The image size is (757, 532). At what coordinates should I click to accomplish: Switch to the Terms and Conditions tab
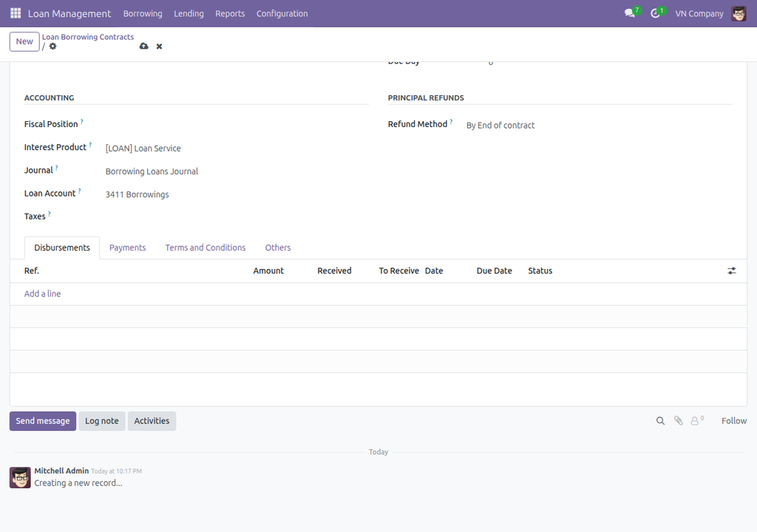[x=206, y=248]
